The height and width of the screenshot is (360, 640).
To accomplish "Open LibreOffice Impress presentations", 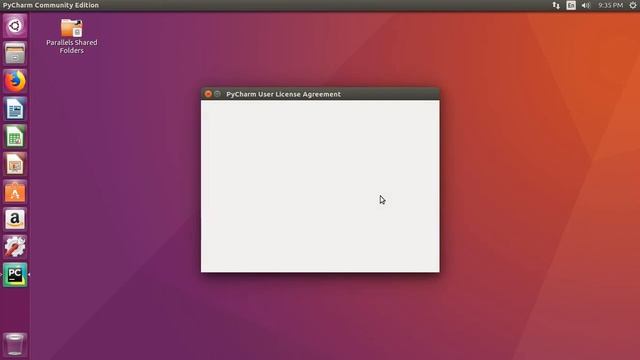I will [15, 164].
